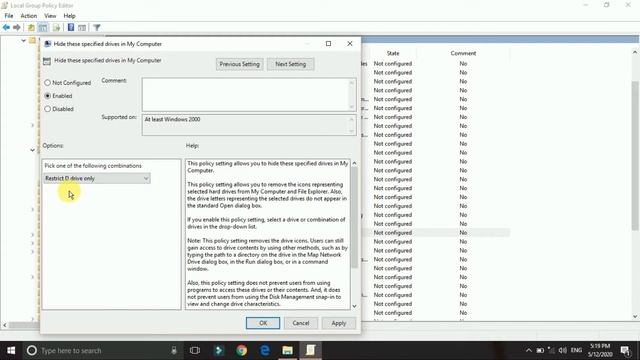640x360 pixels.
Task: Select the Not Configured radio button
Action: (47, 83)
